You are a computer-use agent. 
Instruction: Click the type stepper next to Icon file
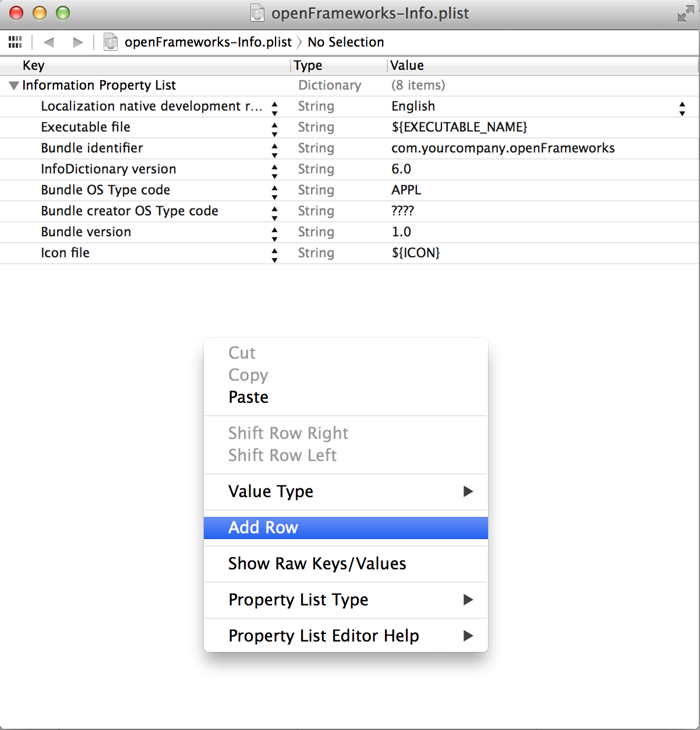[274, 253]
